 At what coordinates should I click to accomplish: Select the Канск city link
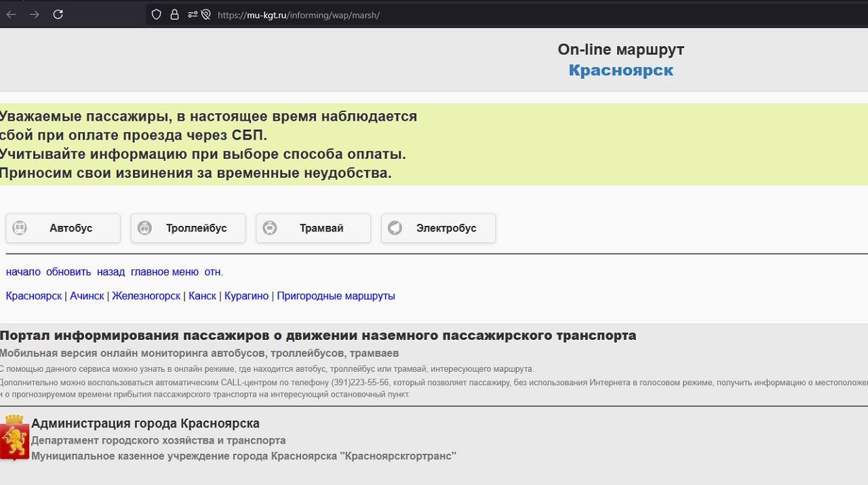tap(202, 296)
